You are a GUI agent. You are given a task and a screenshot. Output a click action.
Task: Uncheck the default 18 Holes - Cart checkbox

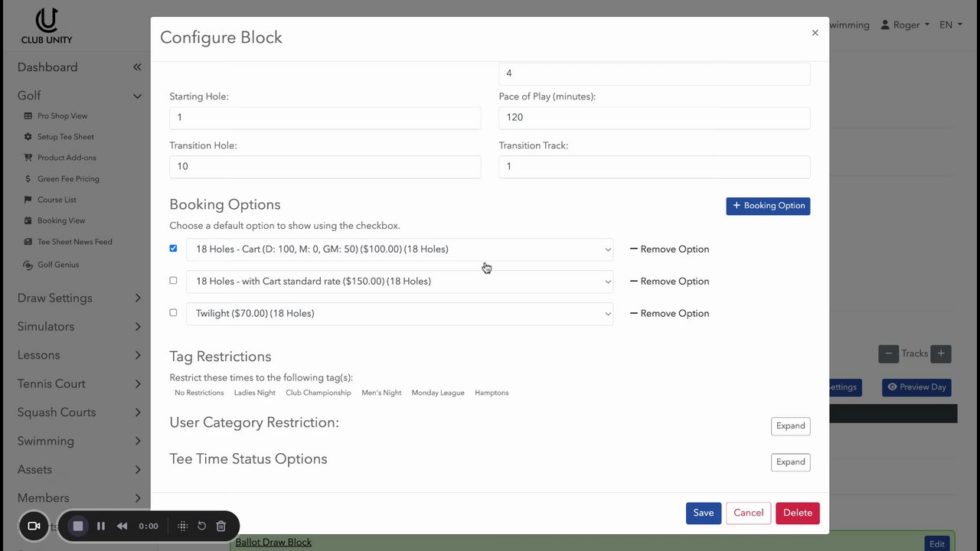(173, 249)
